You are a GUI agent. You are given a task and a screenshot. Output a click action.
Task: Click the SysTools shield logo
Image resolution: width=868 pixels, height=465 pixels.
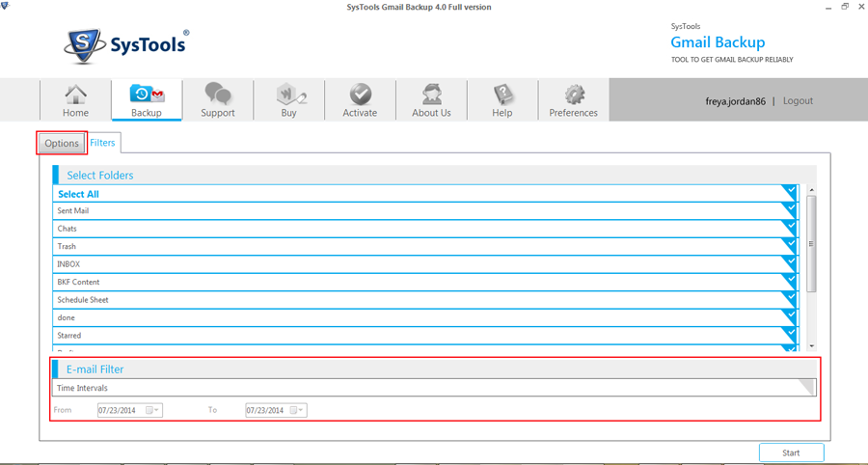tap(82, 47)
